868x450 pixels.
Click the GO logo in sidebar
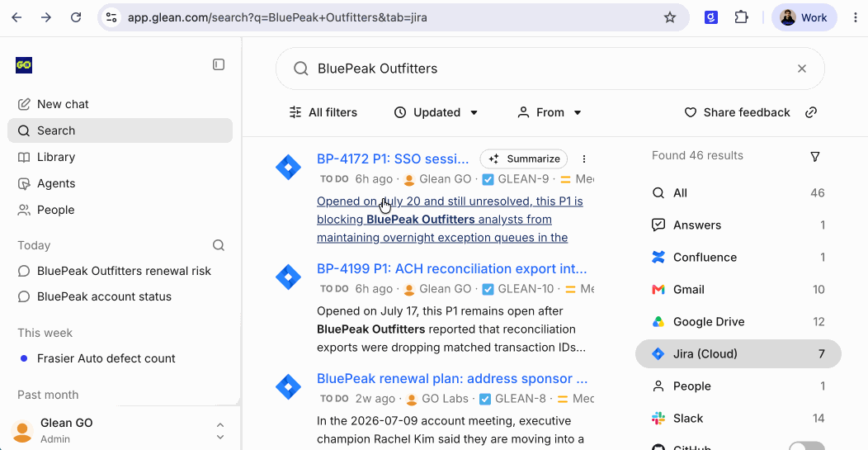click(24, 65)
